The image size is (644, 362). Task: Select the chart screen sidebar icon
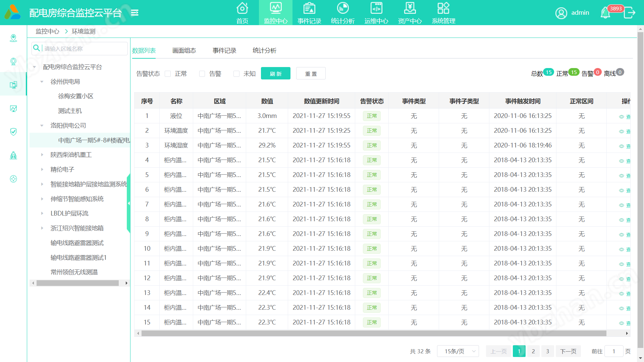point(13,108)
